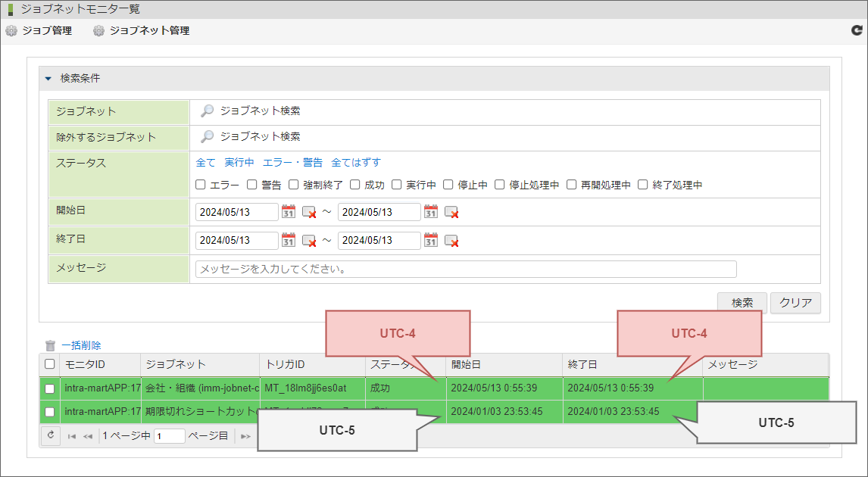Clear the start date to-field with the delete icon
868x477 pixels.
click(451, 212)
